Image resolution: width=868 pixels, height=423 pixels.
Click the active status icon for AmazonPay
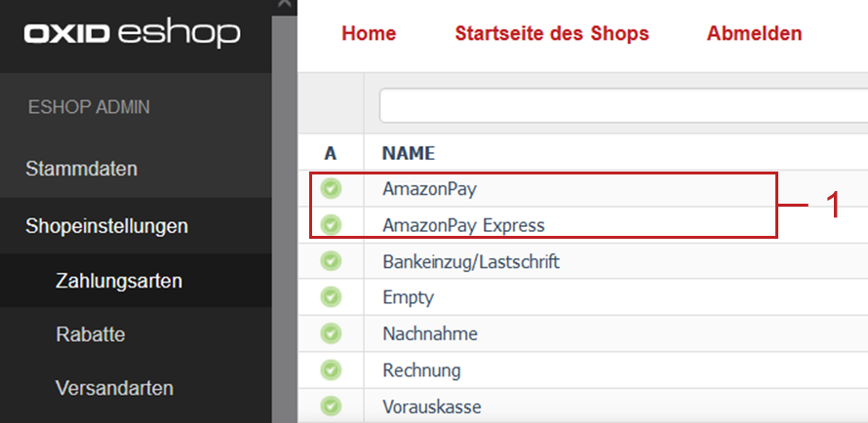[x=331, y=188]
